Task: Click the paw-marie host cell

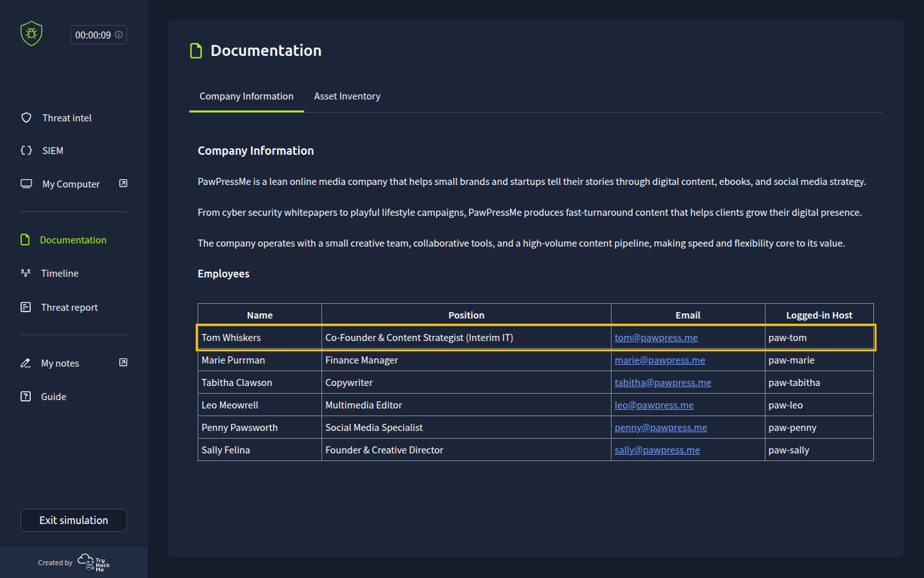Action: coord(819,360)
